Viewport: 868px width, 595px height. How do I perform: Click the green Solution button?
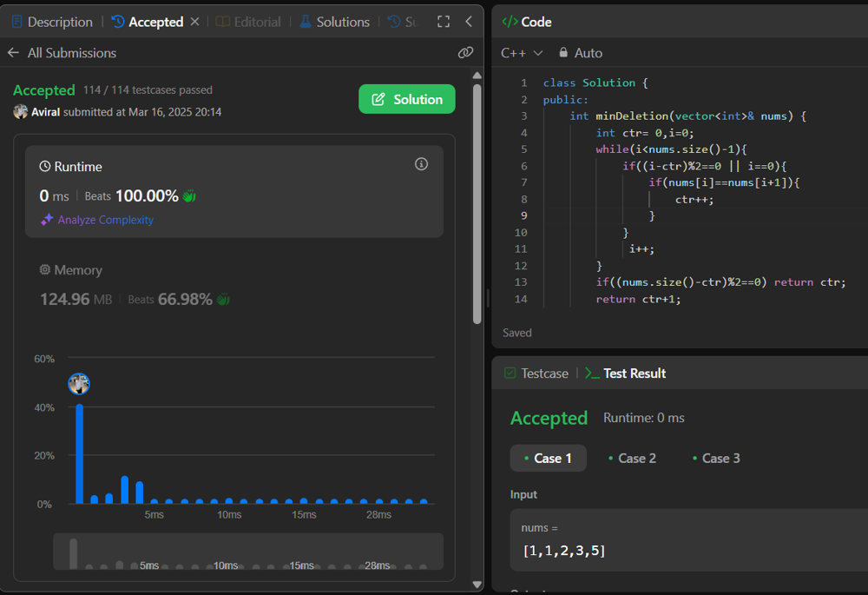[x=407, y=99]
